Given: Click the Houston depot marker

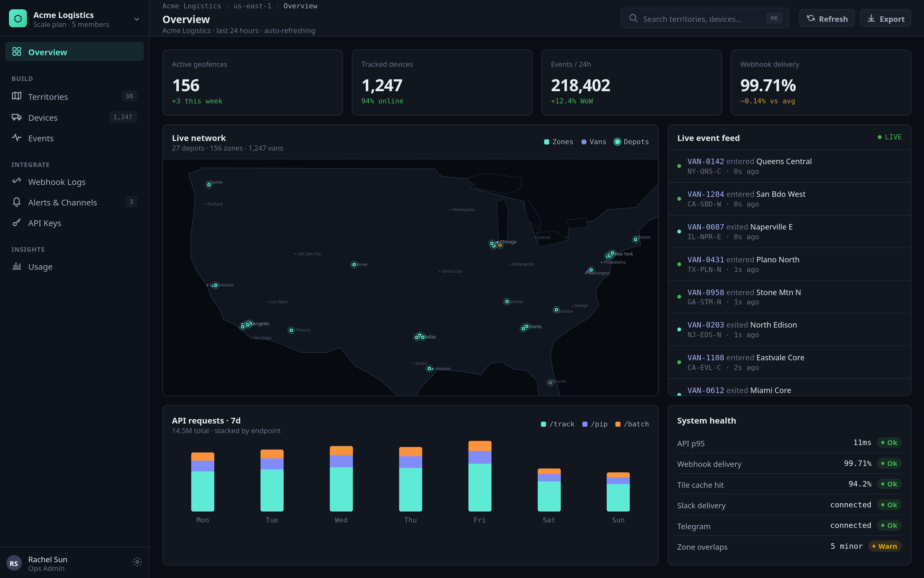Looking at the screenshot, I should pyautogui.click(x=429, y=369).
